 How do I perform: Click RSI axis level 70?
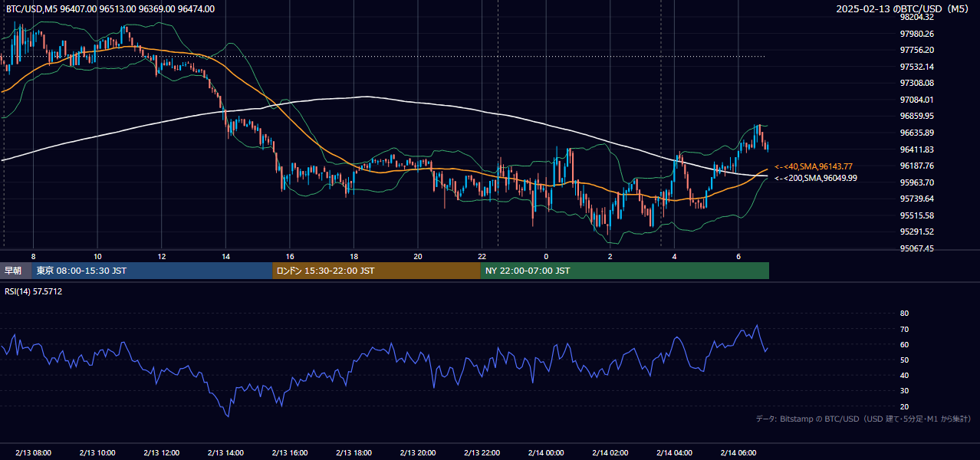click(x=904, y=329)
